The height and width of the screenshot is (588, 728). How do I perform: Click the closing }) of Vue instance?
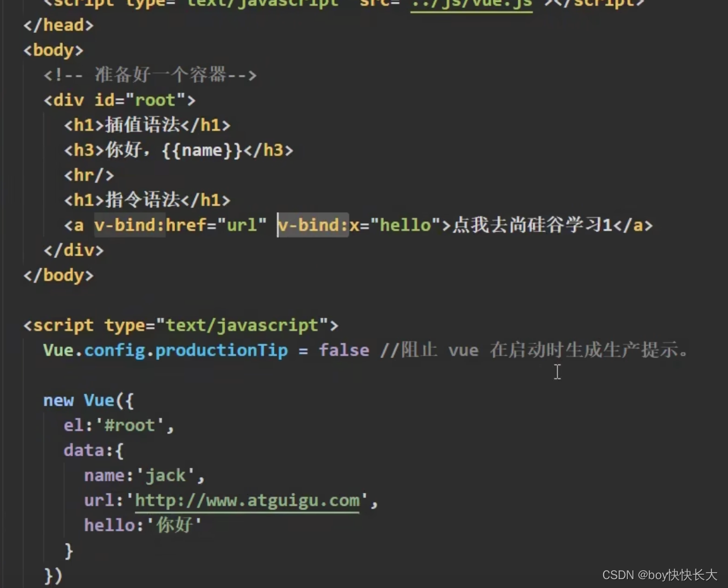coord(53,576)
